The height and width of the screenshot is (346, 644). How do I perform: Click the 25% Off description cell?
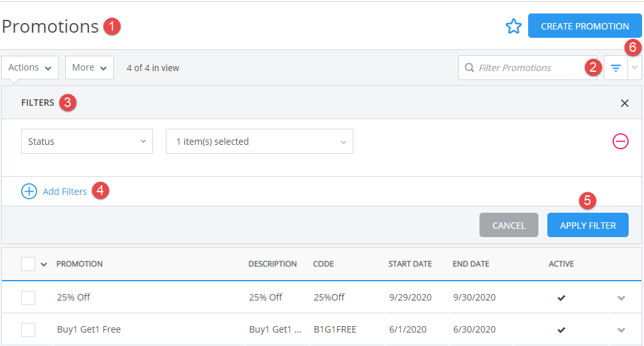pyautogui.click(x=266, y=297)
